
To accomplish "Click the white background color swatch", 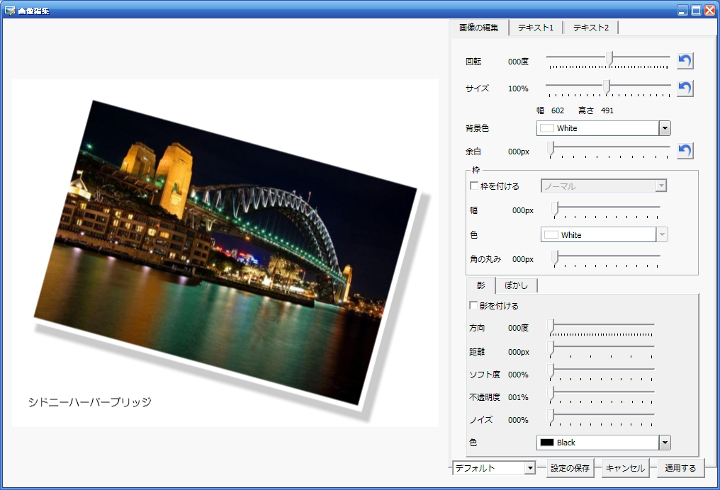I will click(x=547, y=128).
